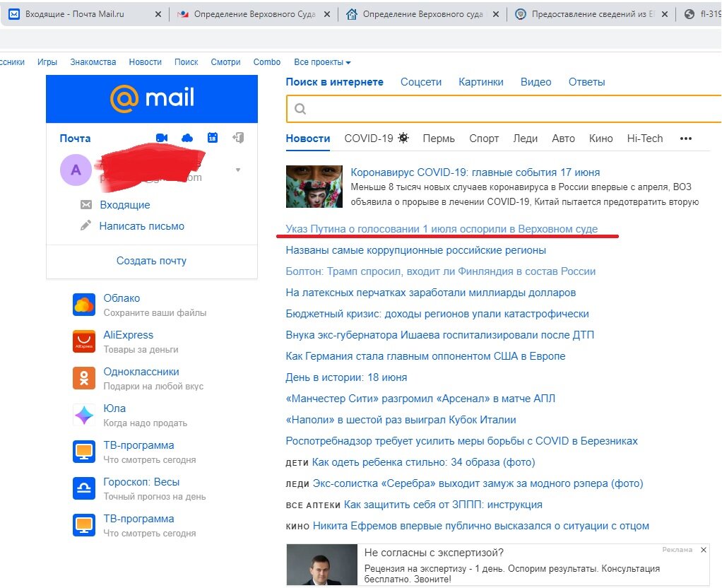Switch to the Видео search tab
The width and height of the screenshot is (722, 588).
tap(536, 82)
